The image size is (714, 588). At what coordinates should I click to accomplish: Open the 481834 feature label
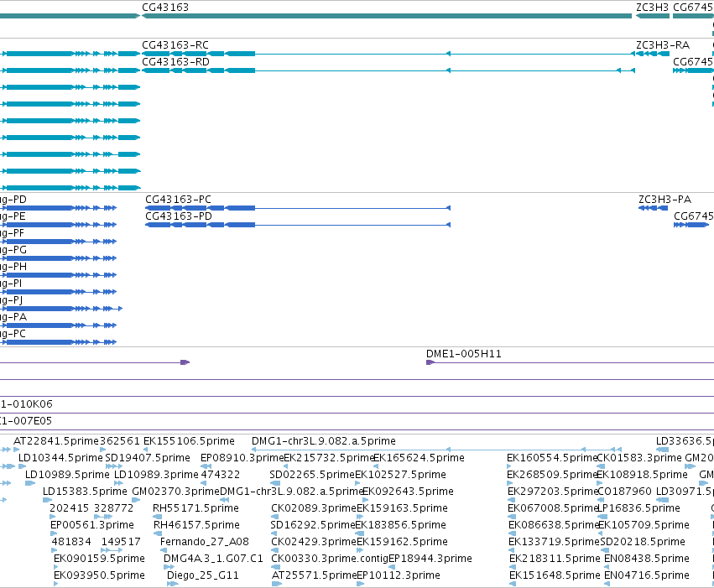pos(71,542)
